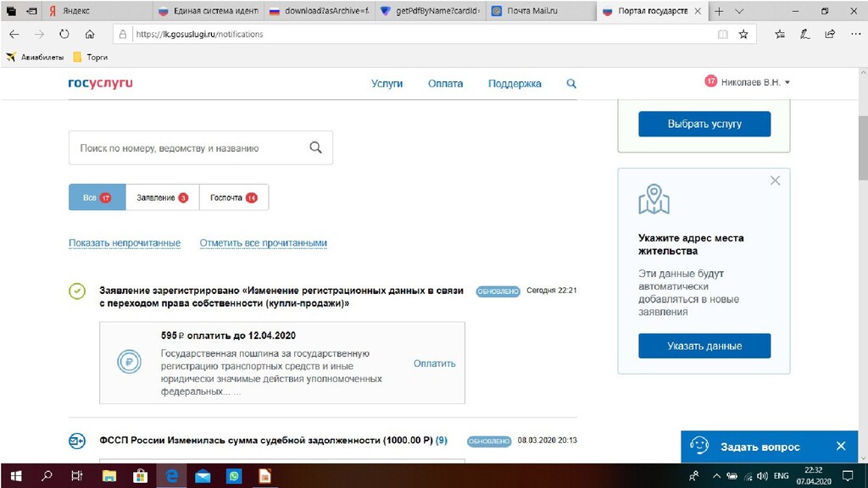The width and height of the screenshot is (868, 488).
Task: Click the browser Back arrow
Action: 14,34
